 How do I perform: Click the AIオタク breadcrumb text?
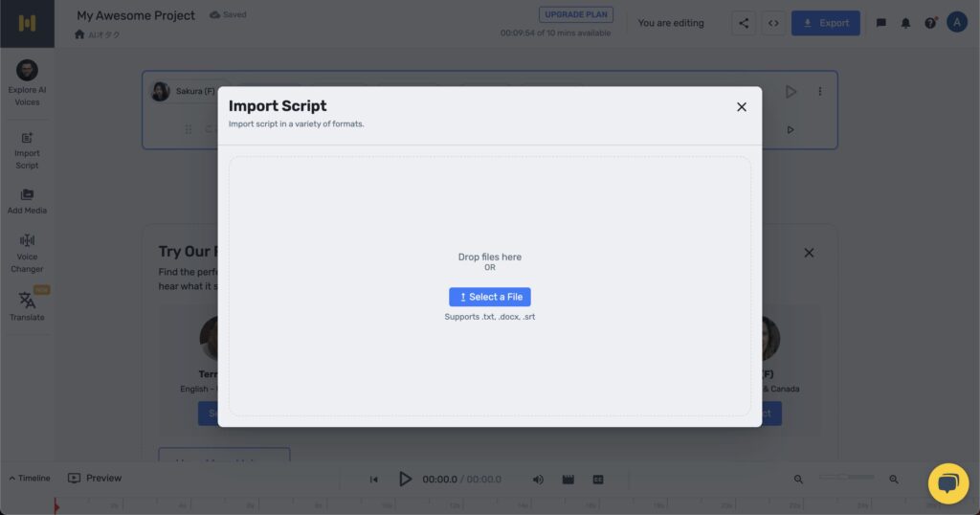click(103, 35)
